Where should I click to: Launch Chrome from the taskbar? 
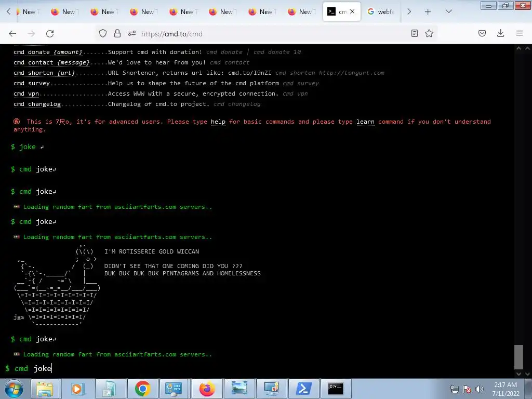[143, 389]
